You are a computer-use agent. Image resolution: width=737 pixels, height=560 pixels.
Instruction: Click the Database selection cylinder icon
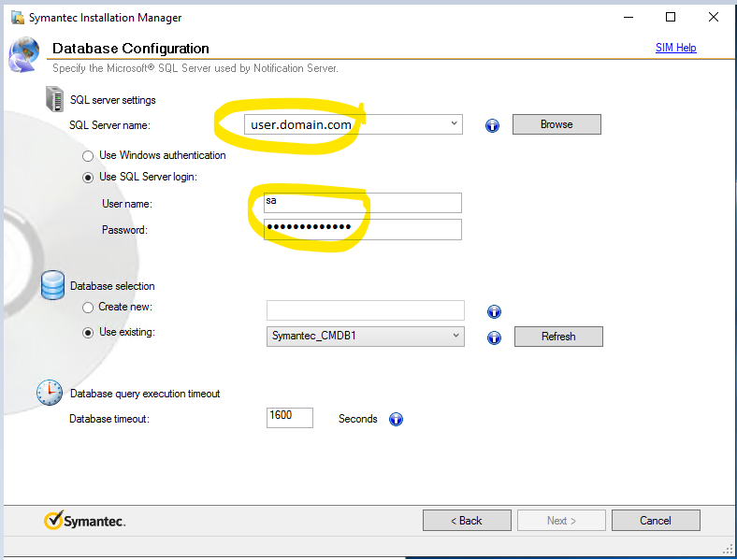[53, 285]
